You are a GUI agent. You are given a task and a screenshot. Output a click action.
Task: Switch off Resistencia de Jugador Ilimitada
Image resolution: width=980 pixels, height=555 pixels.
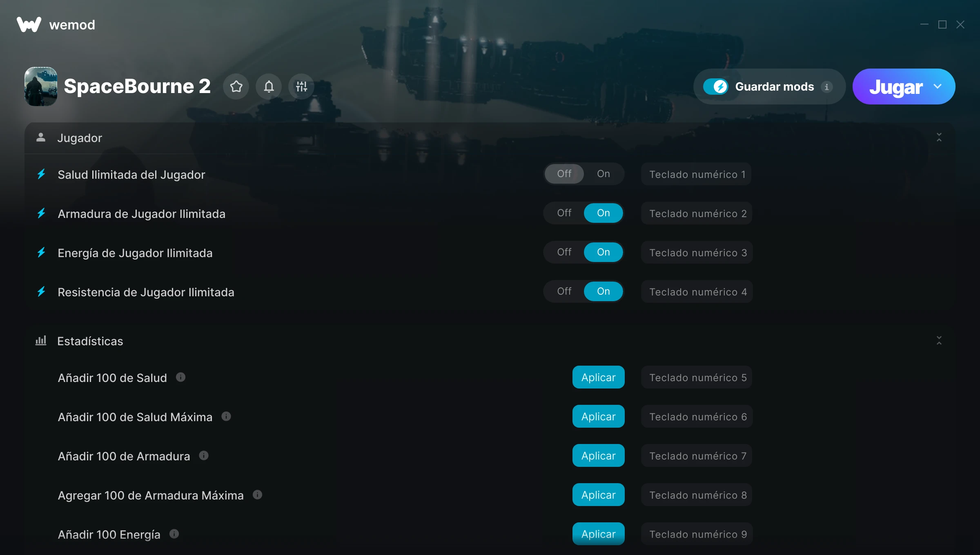564,291
